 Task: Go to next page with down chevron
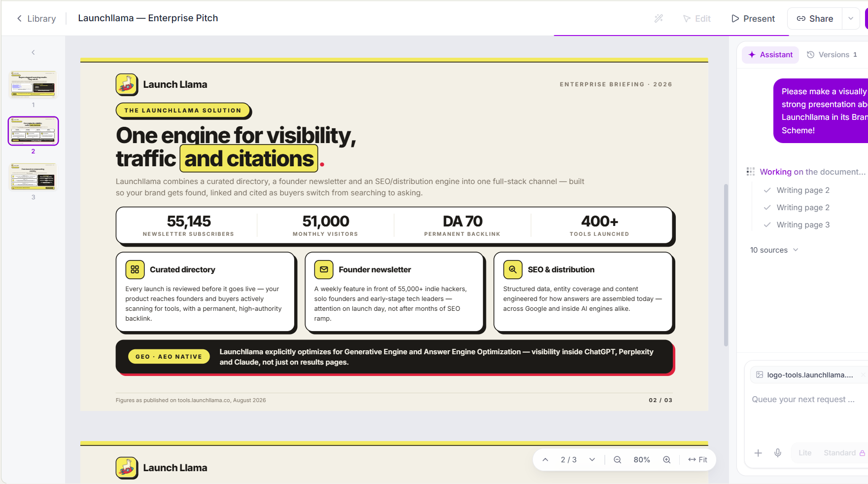(x=592, y=460)
